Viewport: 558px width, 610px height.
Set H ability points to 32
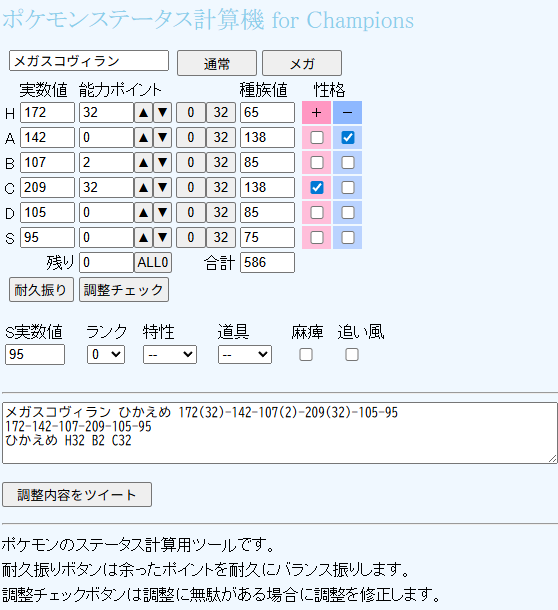[x=221, y=112]
